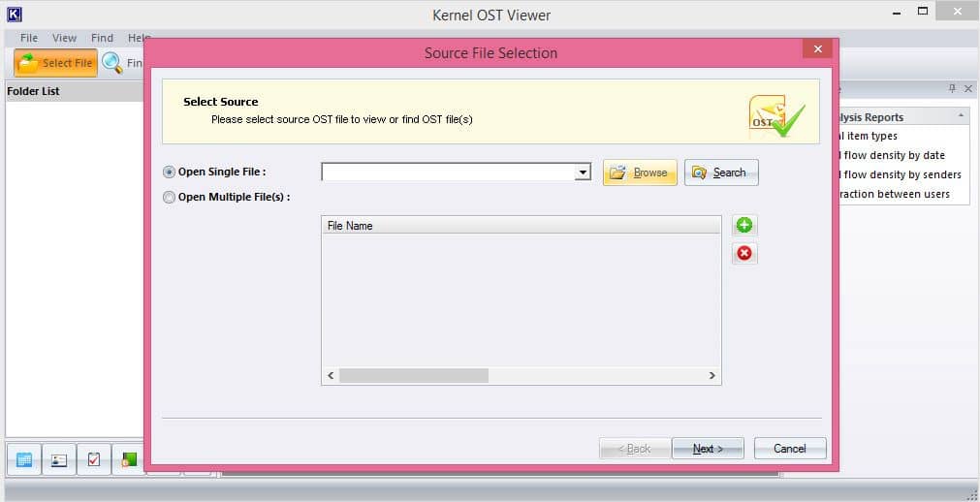Expand the single file path dropdown arrow
This screenshot has height=502, width=980.
coord(583,173)
